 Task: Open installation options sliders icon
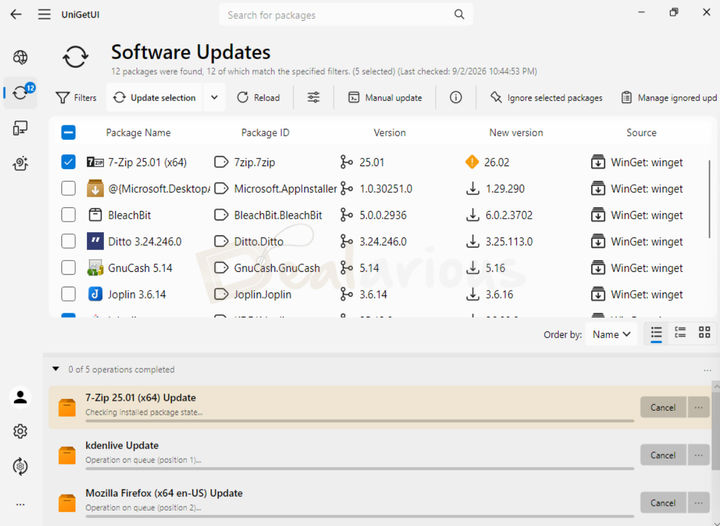tap(314, 97)
